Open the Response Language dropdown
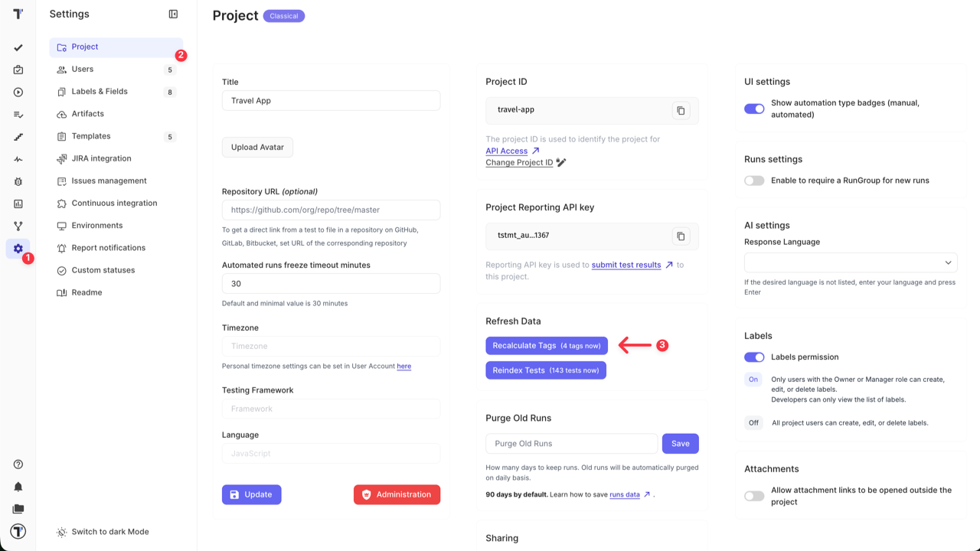Viewport: 980px width, 551px height. coord(851,262)
